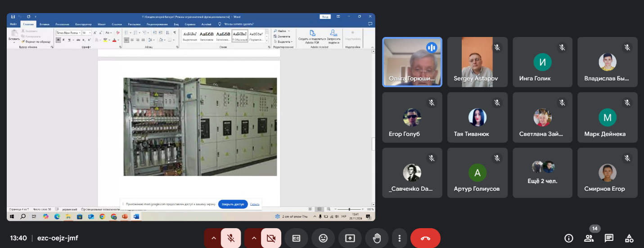This screenshot has height=248, width=644.
Task: Open the change case Aa dropdown
Action: [109, 33]
